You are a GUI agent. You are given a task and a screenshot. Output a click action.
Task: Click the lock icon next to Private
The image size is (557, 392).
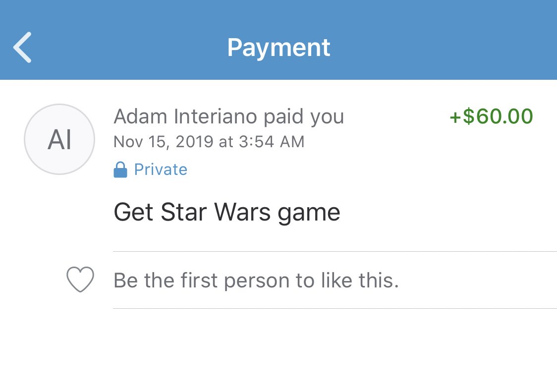(120, 170)
